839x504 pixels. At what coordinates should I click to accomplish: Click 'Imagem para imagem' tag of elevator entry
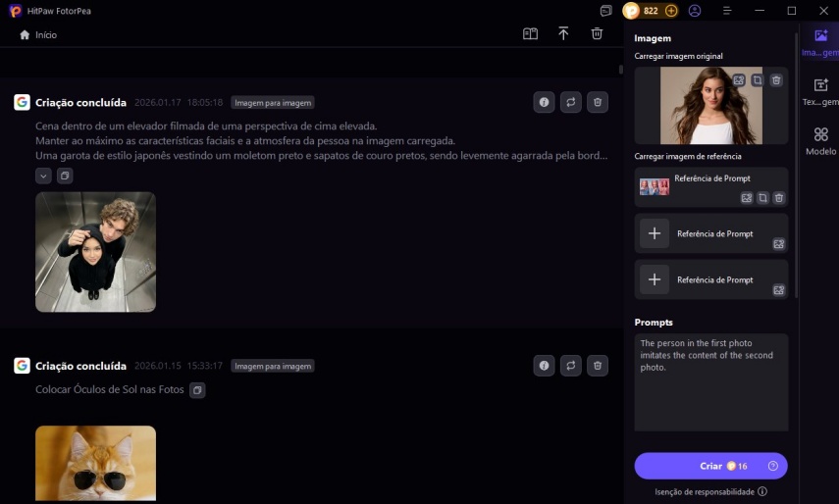point(273,103)
